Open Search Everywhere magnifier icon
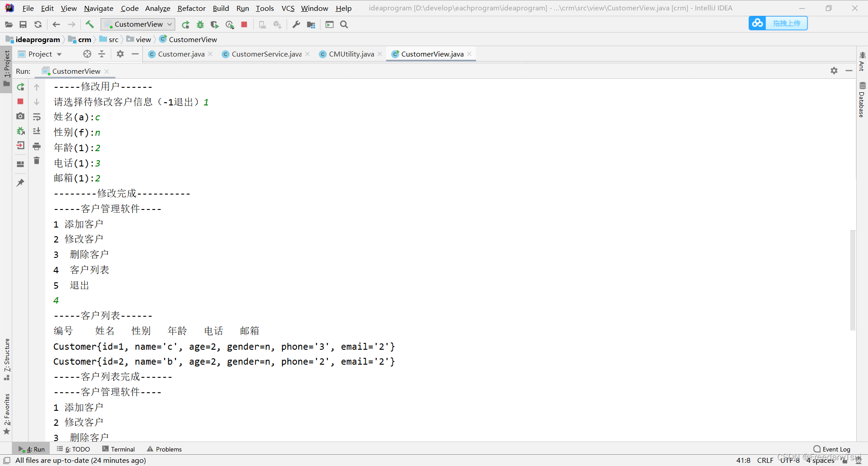This screenshot has width=868, height=466. click(344, 24)
